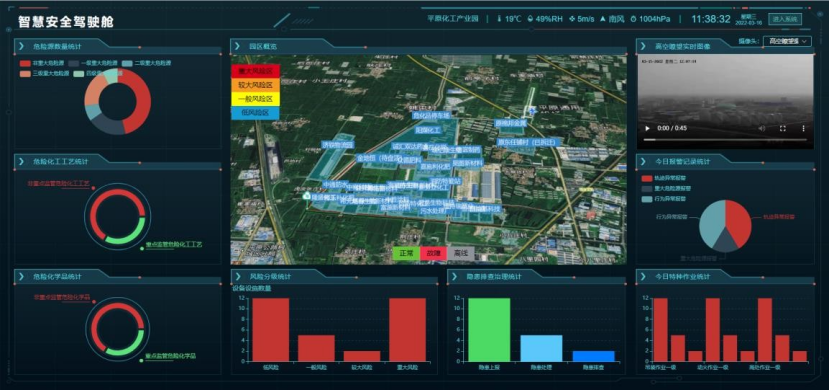Click the 低风险 bar in risk chart
Screen dimensions: 830x390
point(270,329)
